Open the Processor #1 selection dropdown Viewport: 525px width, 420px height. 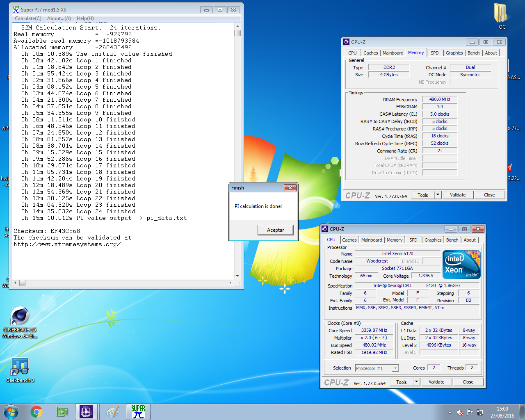coord(377,368)
